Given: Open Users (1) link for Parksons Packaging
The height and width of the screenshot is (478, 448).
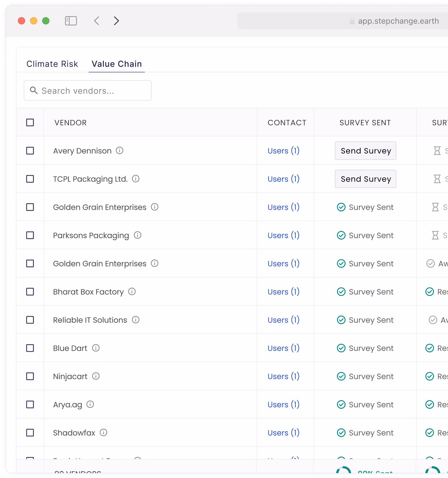Looking at the screenshot, I should pos(284,235).
